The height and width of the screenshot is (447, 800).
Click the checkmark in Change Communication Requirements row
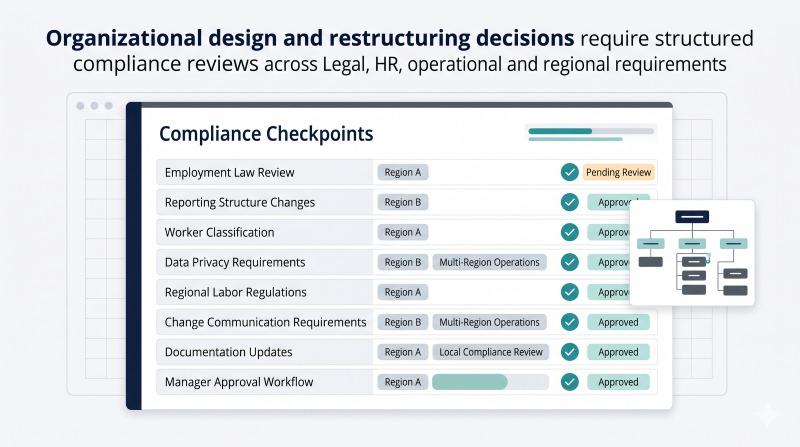569,322
